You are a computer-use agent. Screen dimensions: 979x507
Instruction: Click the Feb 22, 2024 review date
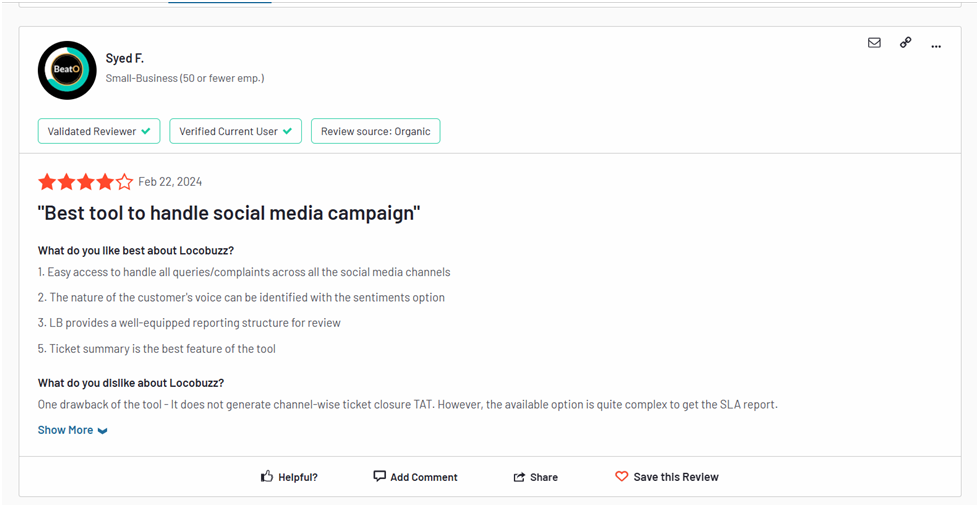(170, 182)
